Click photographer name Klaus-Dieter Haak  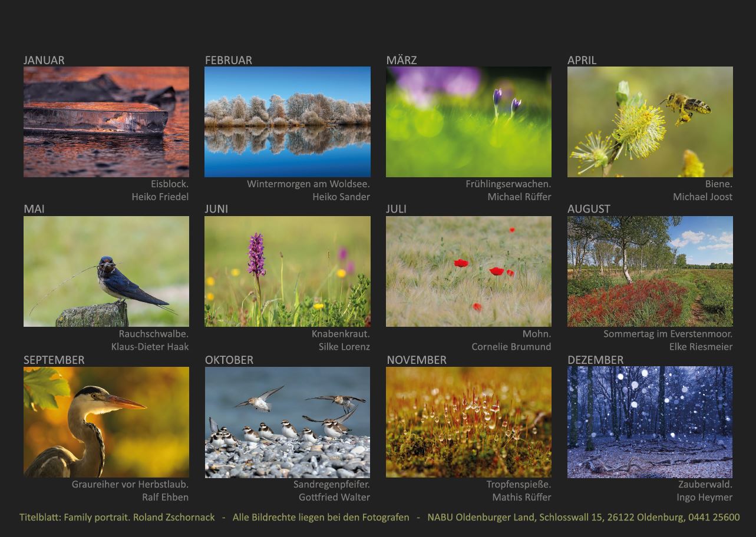pos(150,347)
